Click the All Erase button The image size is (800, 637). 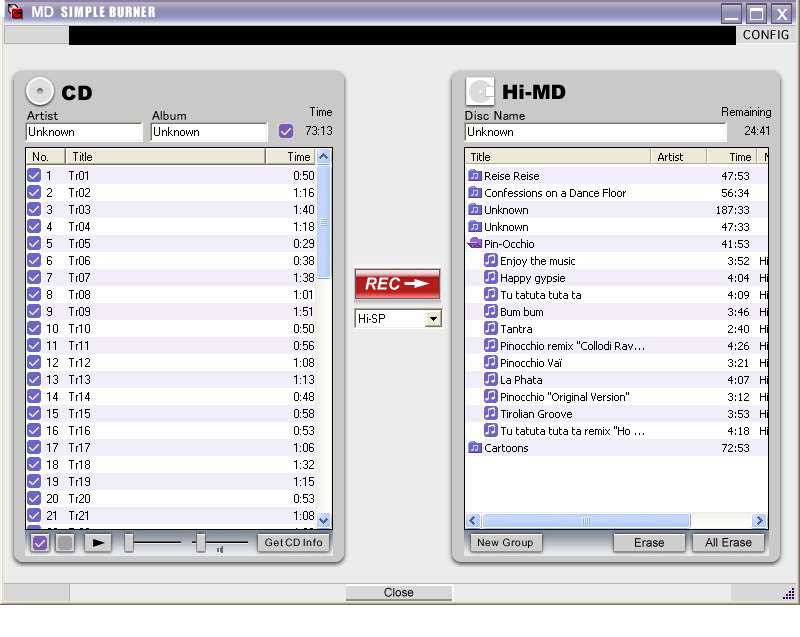(728, 543)
